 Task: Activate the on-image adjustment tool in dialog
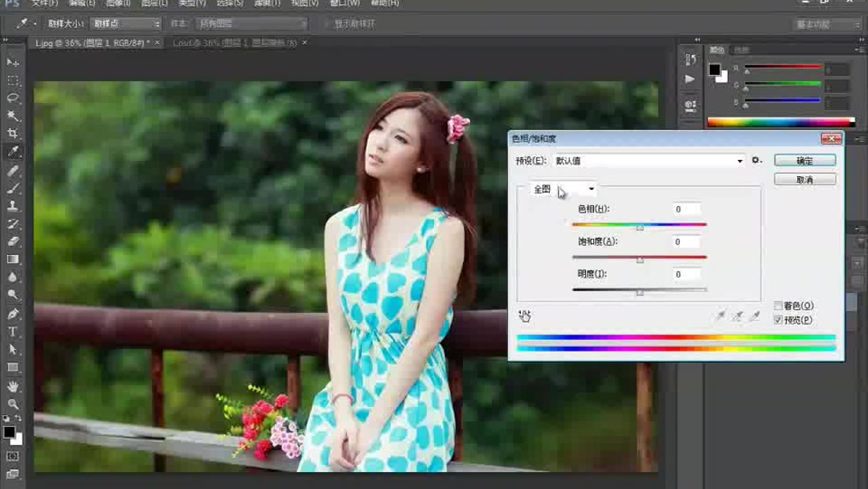pos(526,316)
